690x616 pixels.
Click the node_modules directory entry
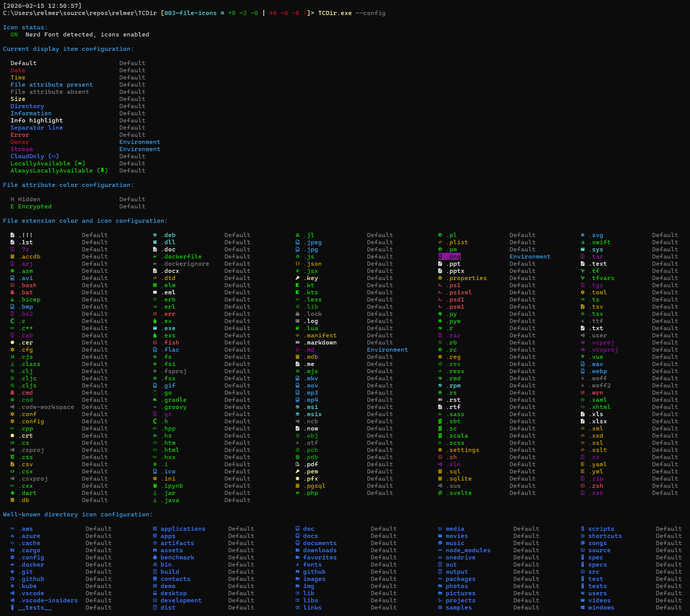(x=468, y=550)
